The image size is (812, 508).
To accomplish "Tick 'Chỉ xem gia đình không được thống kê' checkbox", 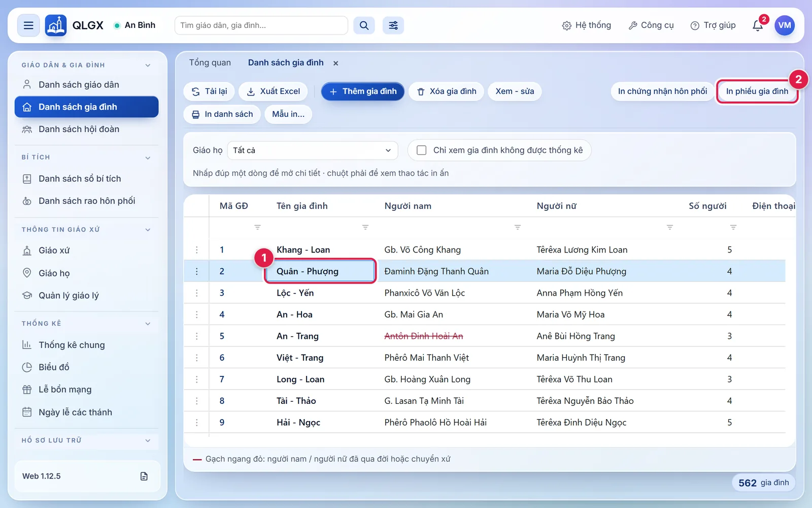I will (x=421, y=150).
